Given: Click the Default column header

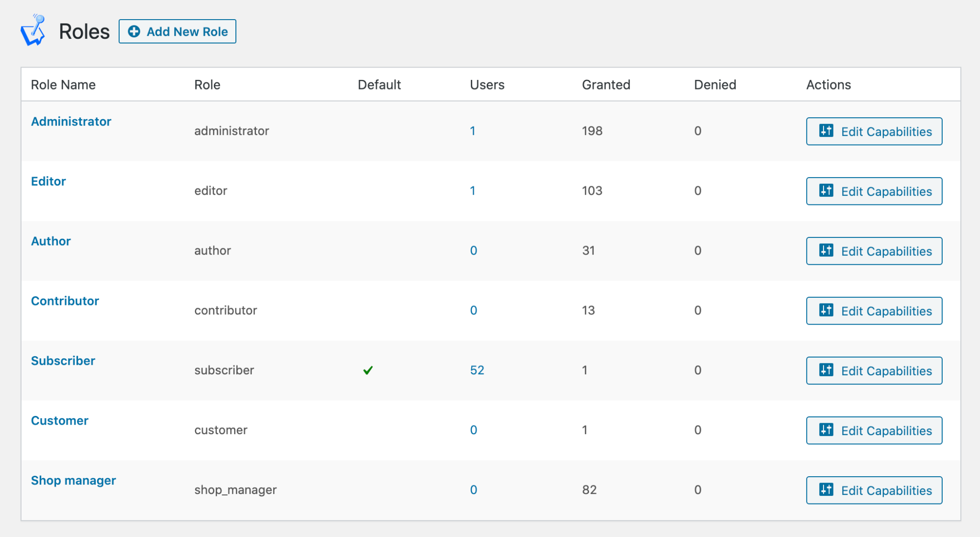Looking at the screenshot, I should point(379,85).
